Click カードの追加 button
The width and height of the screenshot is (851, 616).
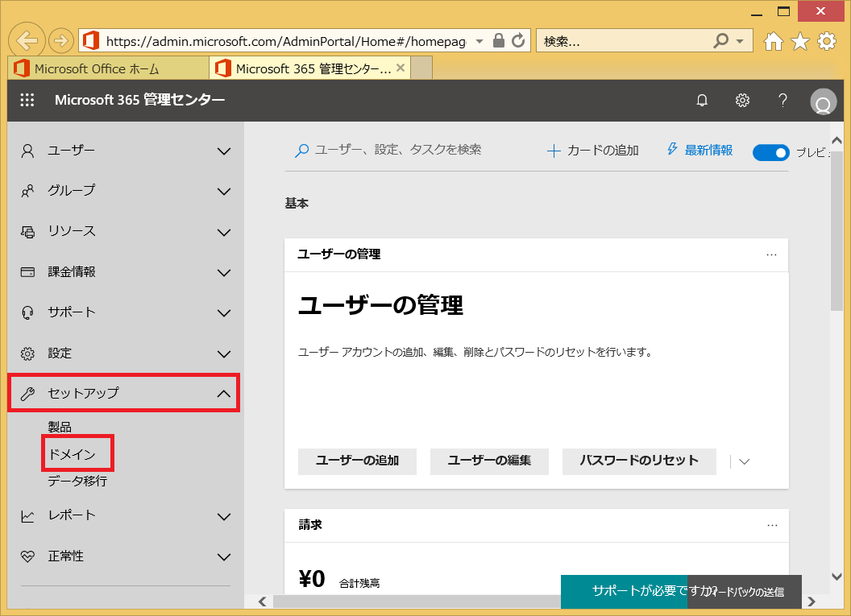point(592,151)
